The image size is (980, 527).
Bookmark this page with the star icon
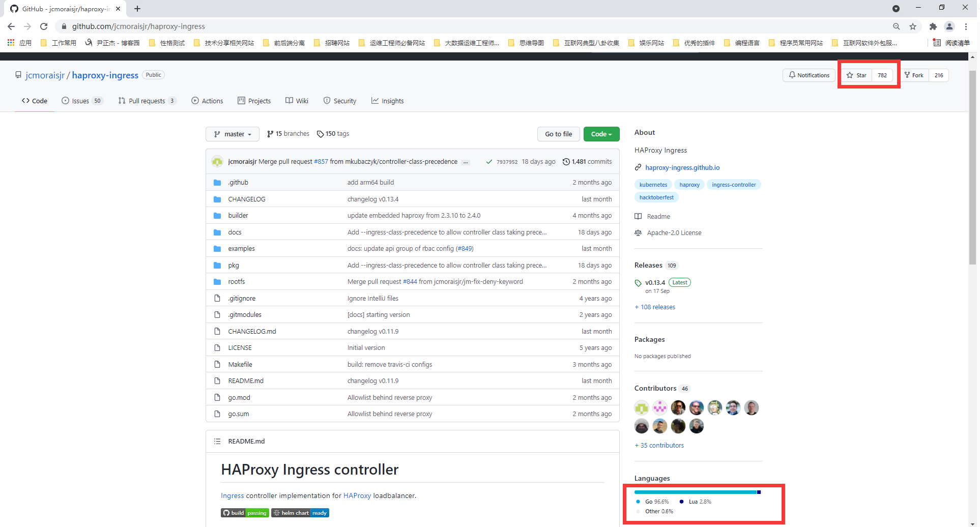tap(913, 26)
